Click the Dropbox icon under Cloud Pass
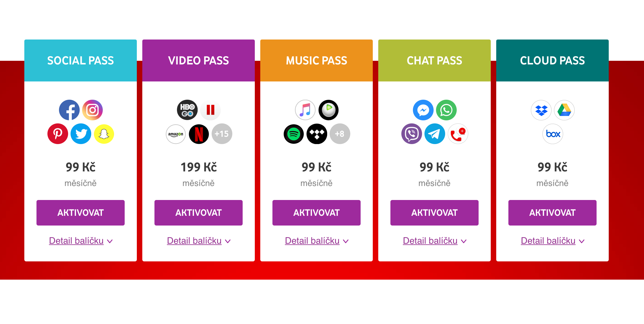Image resolution: width=644 pixels, height=324 pixels. 541,110
